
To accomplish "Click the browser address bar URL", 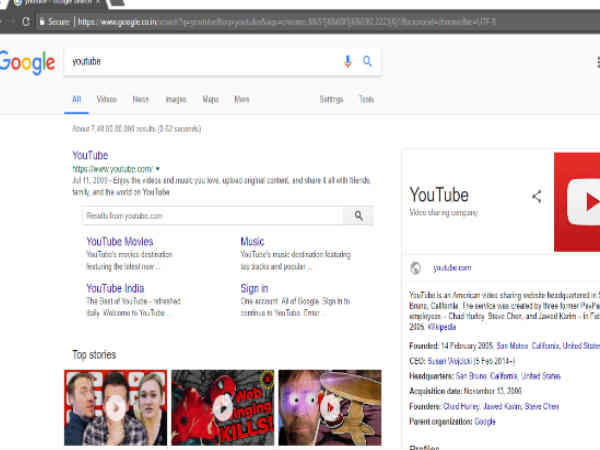I will click(x=287, y=21).
